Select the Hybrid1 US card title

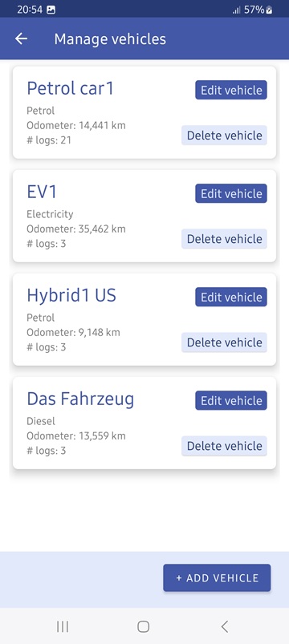point(71,296)
